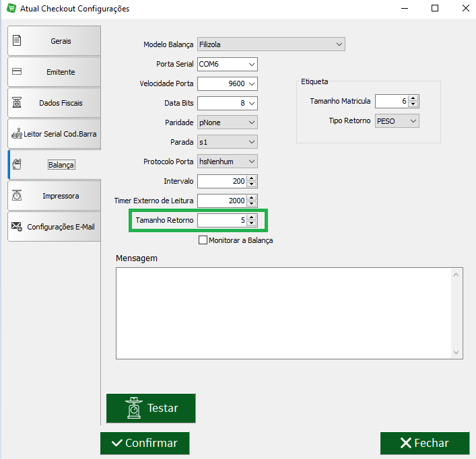Decrease the Tamanho Matricula value
This screenshot has width=476, height=459.
[x=413, y=104]
